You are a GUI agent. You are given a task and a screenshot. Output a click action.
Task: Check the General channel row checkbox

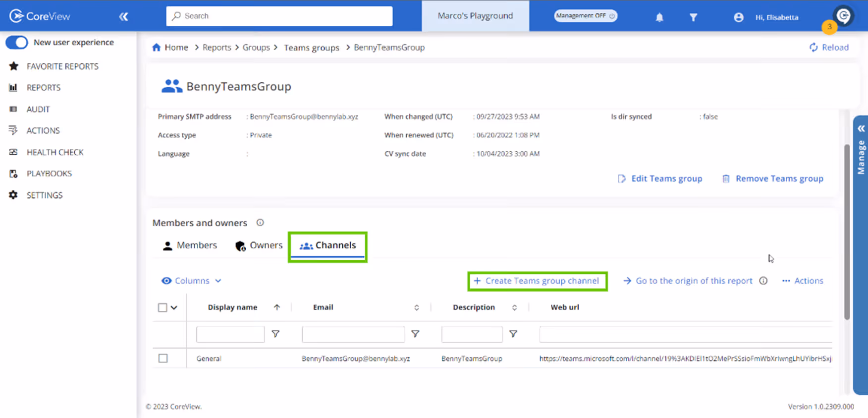coord(163,358)
